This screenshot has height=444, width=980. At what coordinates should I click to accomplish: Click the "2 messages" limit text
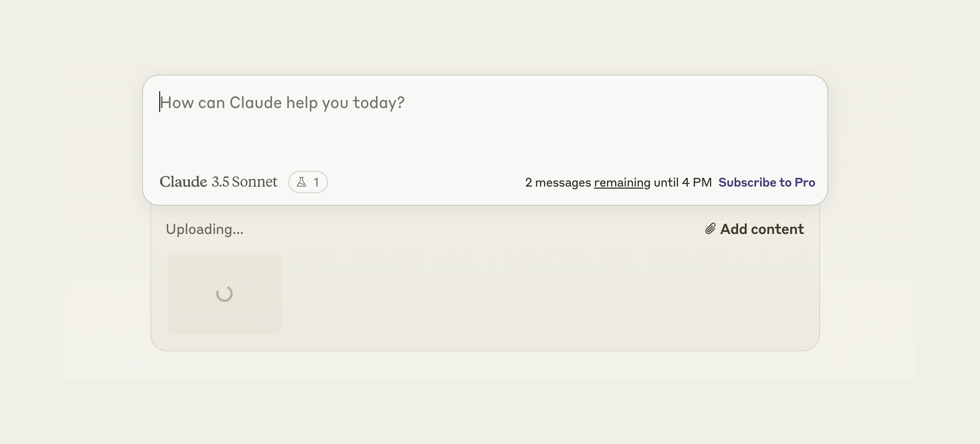558,182
